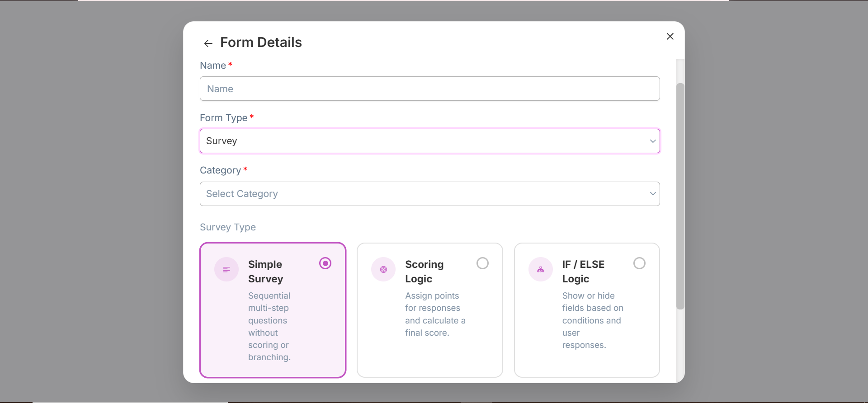This screenshot has width=868, height=403.
Task: Click the 'Show or hide fields' description
Action: (593, 320)
